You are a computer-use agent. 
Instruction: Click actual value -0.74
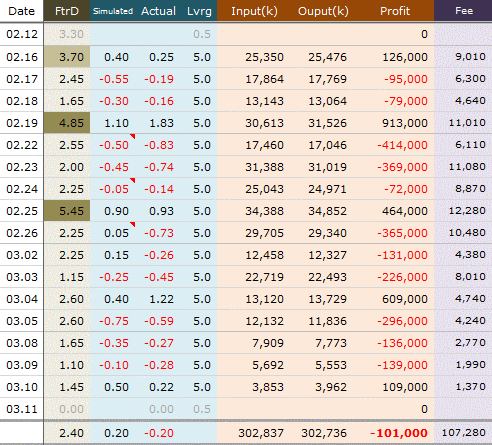pyautogui.click(x=159, y=167)
